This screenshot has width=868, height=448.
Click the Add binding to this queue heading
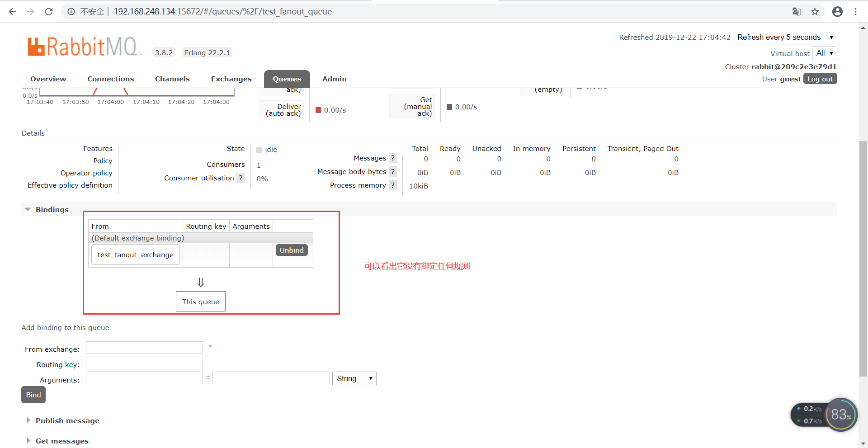[65, 327]
